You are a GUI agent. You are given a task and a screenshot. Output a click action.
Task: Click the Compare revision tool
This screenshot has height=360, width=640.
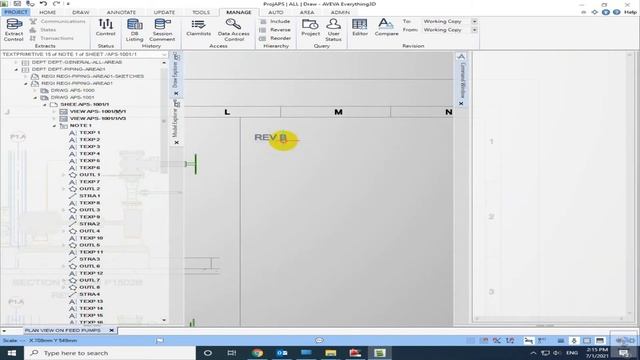click(x=386, y=28)
